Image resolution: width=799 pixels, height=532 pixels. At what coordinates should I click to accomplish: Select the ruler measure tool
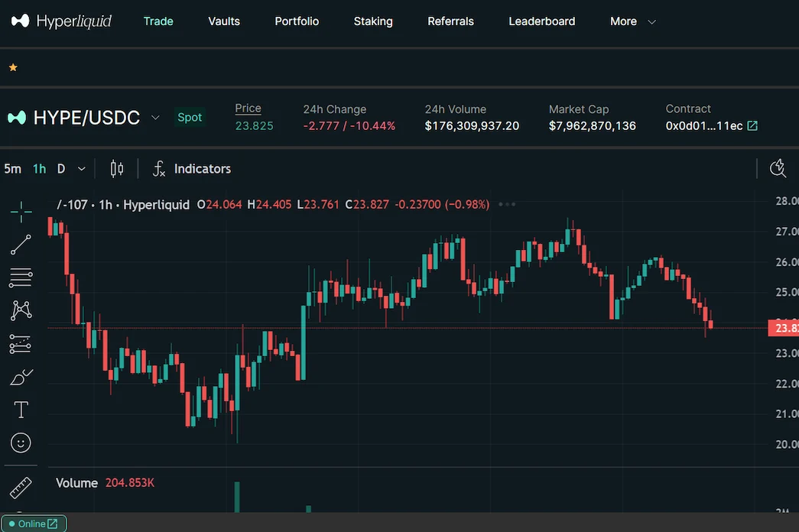coord(21,488)
